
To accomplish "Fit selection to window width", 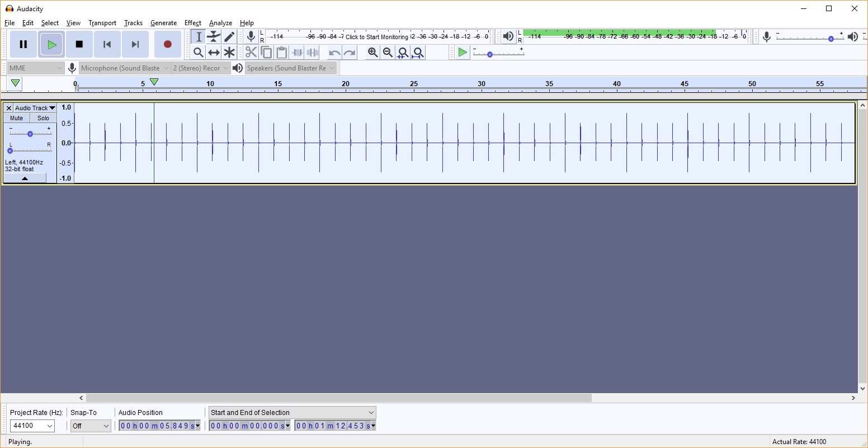I will pos(403,53).
